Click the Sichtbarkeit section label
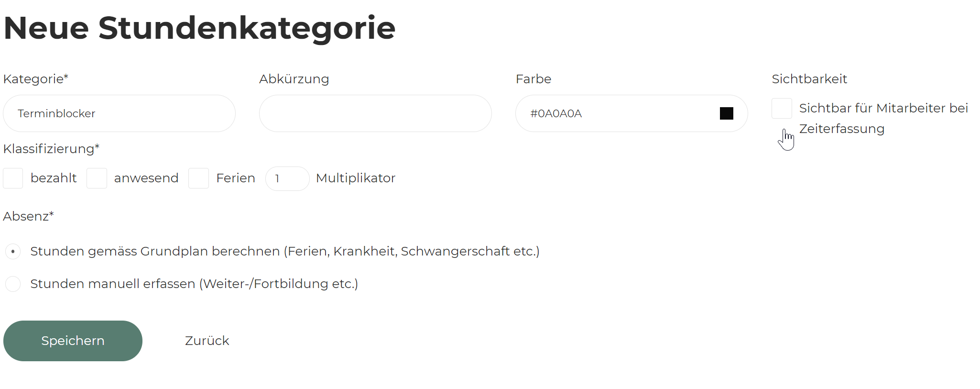 click(809, 79)
